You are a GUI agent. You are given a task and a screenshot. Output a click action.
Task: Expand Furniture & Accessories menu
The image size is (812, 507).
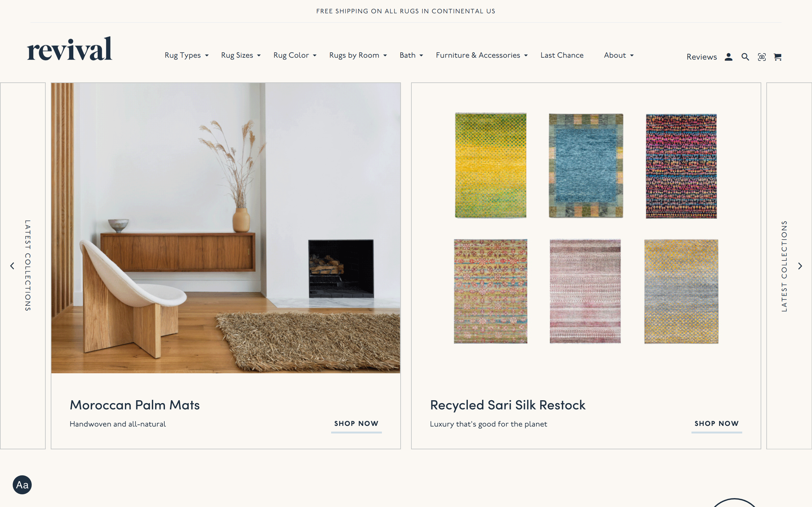(482, 55)
